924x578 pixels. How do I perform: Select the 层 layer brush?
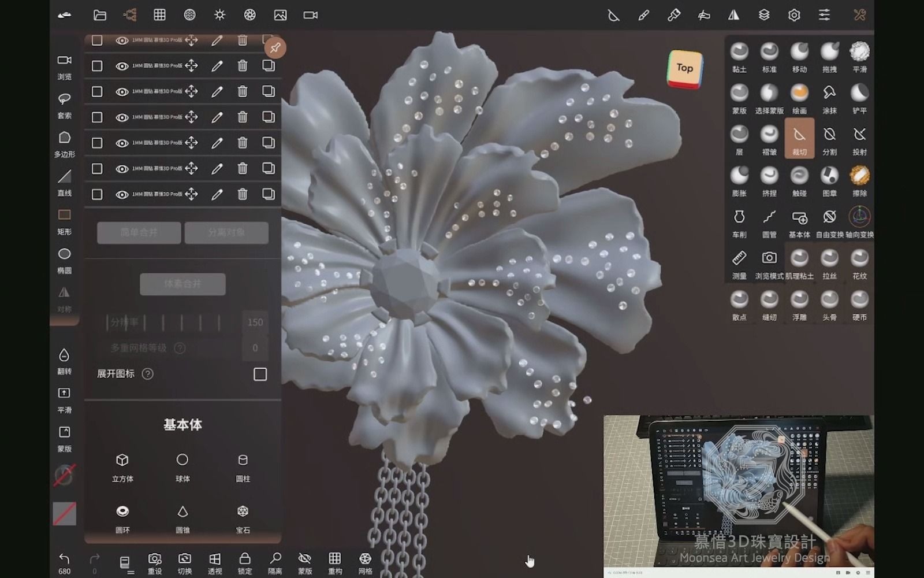(739, 140)
